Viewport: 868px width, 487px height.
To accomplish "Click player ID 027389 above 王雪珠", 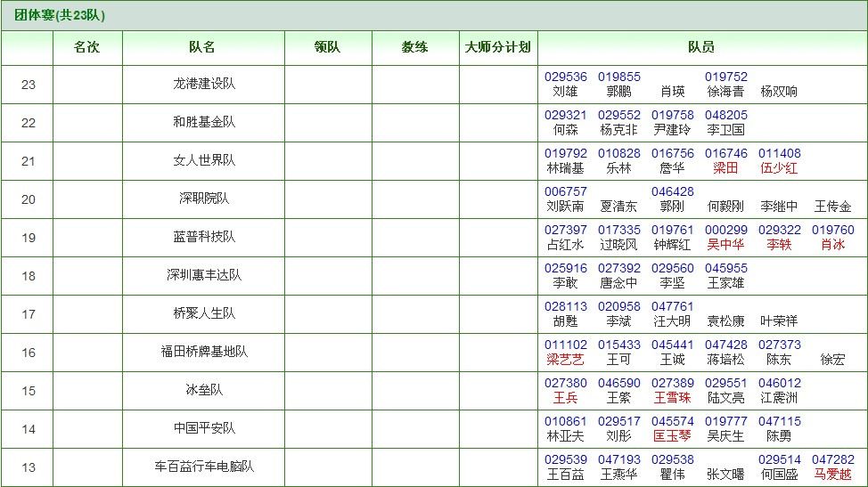I will point(672,383).
